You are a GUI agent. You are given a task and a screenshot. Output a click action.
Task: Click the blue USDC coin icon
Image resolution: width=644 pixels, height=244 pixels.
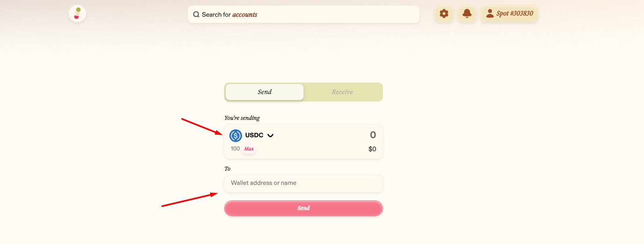236,136
